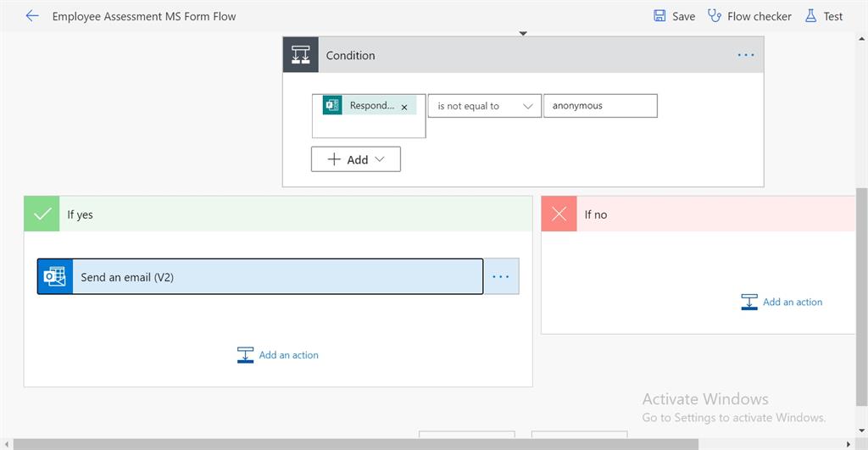Click the 'anonymous' value field
Screen dimensions: 868x450
(601, 106)
